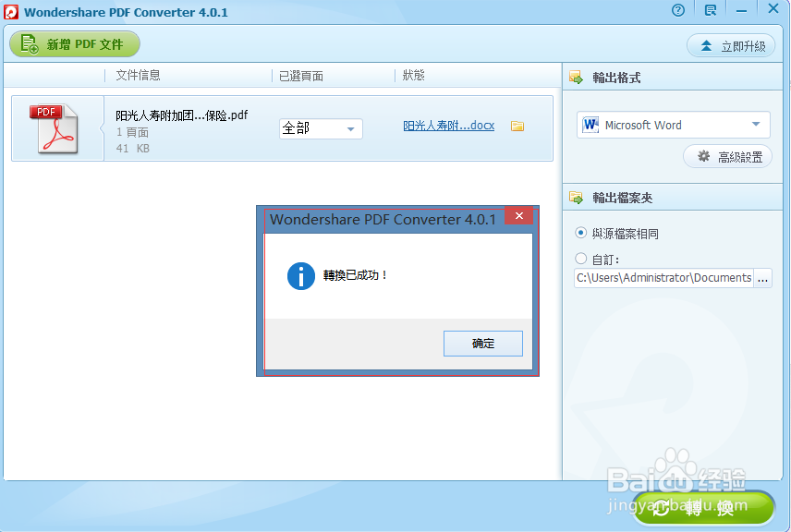
Task: Click the 轉換 convert button
Action: (x=704, y=507)
